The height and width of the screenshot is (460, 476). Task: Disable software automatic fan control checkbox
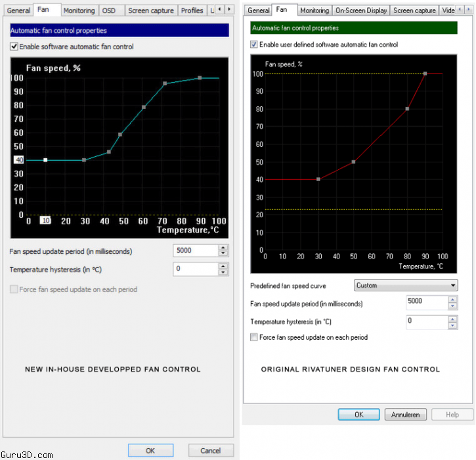point(14,47)
